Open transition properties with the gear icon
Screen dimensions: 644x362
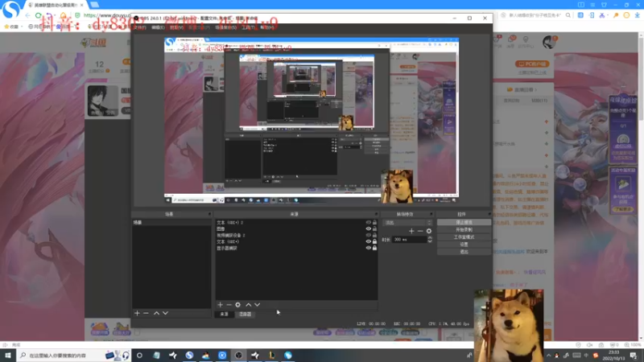click(x=429, y=231)
